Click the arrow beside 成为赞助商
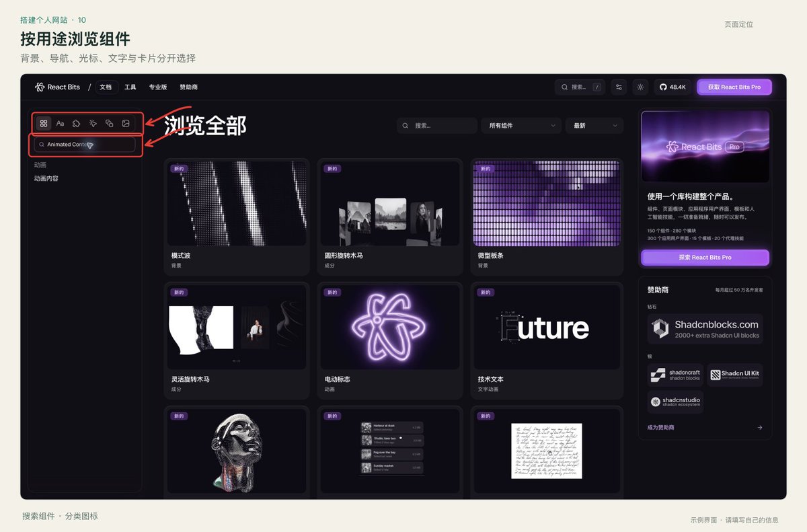 coord(760,427)
